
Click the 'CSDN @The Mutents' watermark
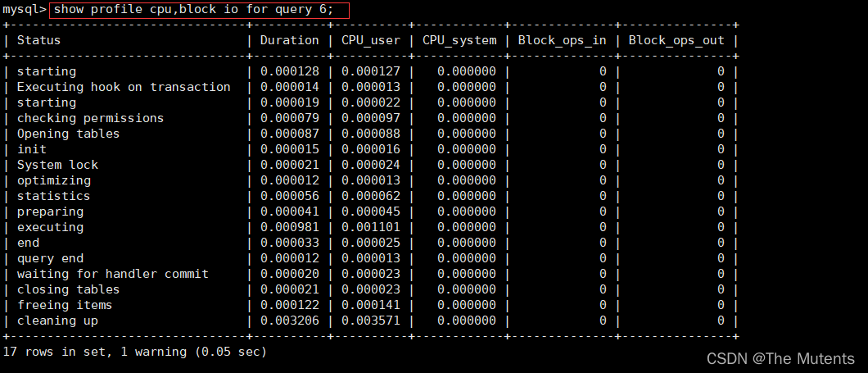click(780, 358)
